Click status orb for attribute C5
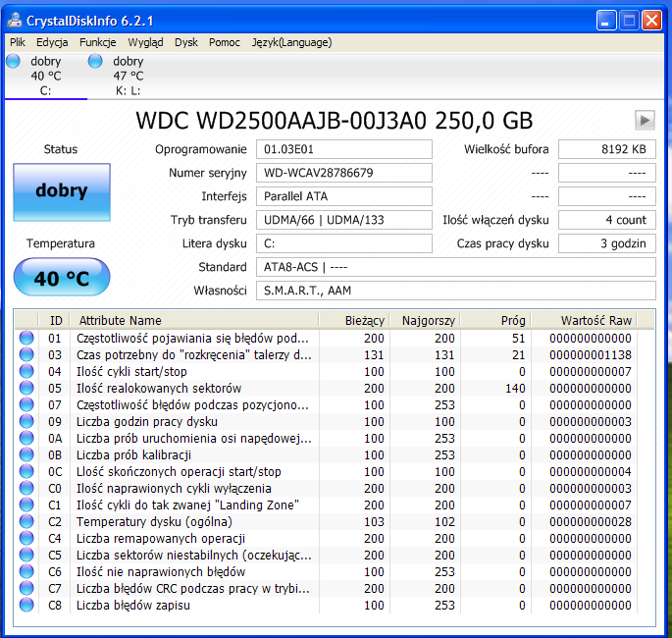The image size is (672, 638). [x=26, y=555]
